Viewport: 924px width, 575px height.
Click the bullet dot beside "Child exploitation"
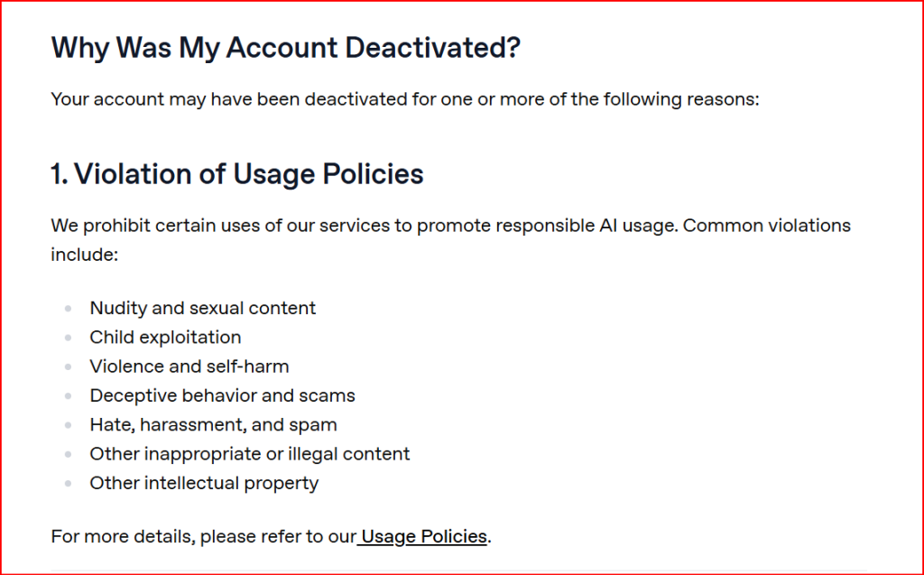point(68,338)
